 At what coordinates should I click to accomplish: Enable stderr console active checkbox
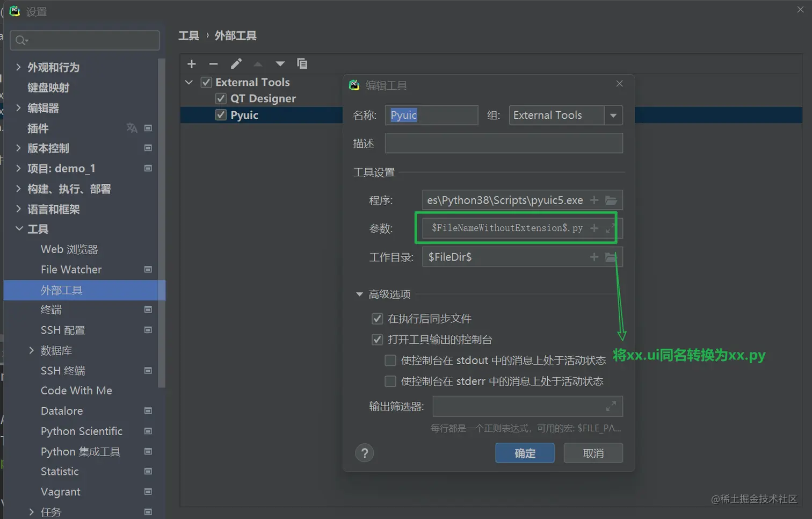click(x=390, y=381)
